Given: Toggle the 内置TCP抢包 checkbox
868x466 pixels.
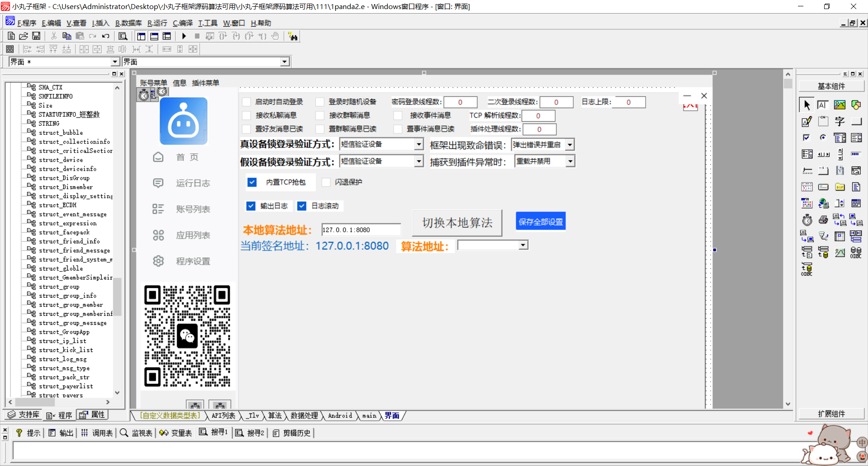Looking at the screenshot, I should click(x=252, y=182).
